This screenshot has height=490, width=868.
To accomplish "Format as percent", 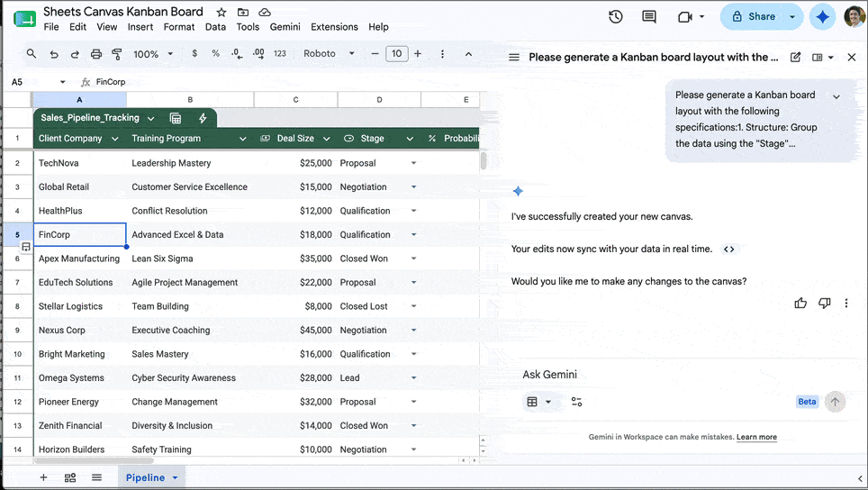I will tap(215, 54).
